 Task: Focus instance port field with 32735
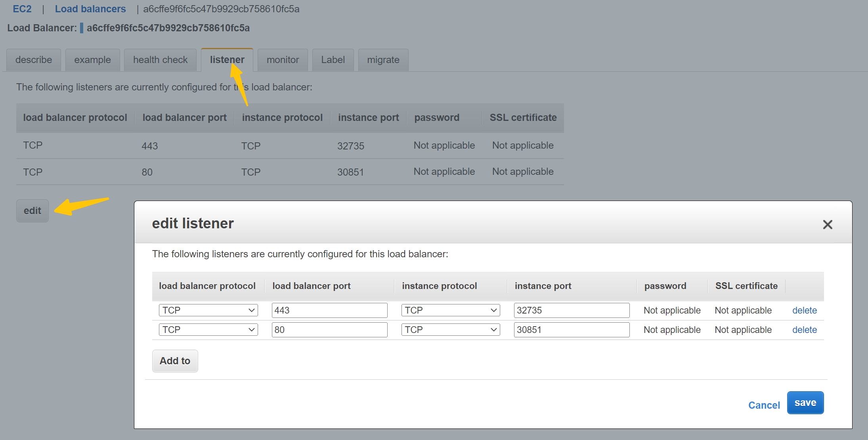tap(571, 310)
